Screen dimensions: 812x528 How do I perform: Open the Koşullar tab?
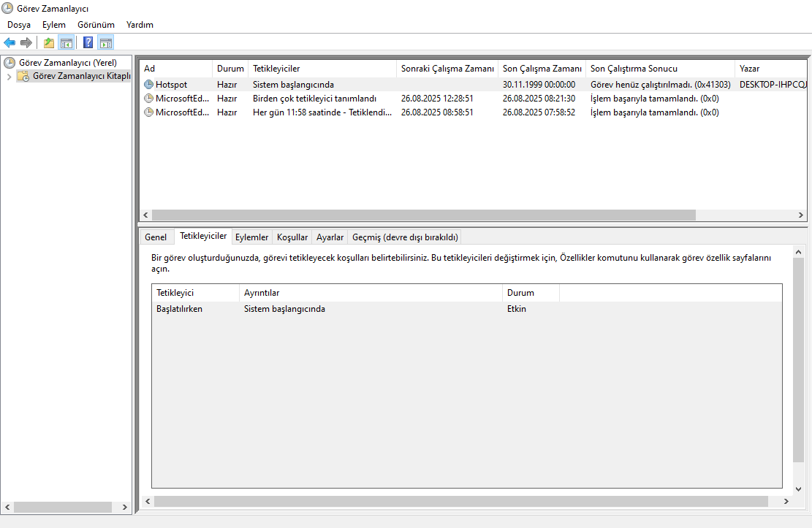(292, 237)
